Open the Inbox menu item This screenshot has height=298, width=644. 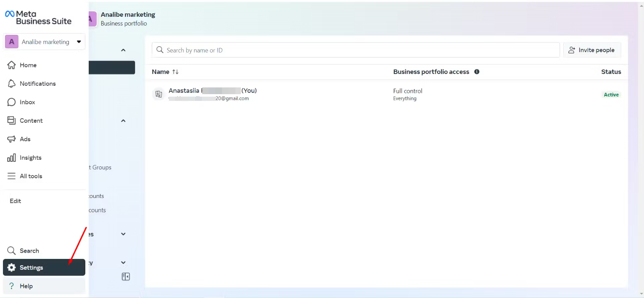click(x=44, y=102)
